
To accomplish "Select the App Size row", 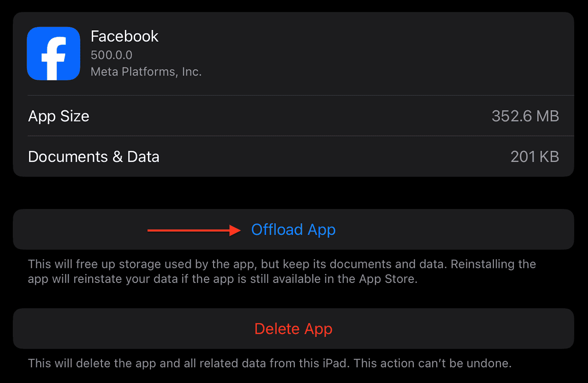I will coord(294,116).
